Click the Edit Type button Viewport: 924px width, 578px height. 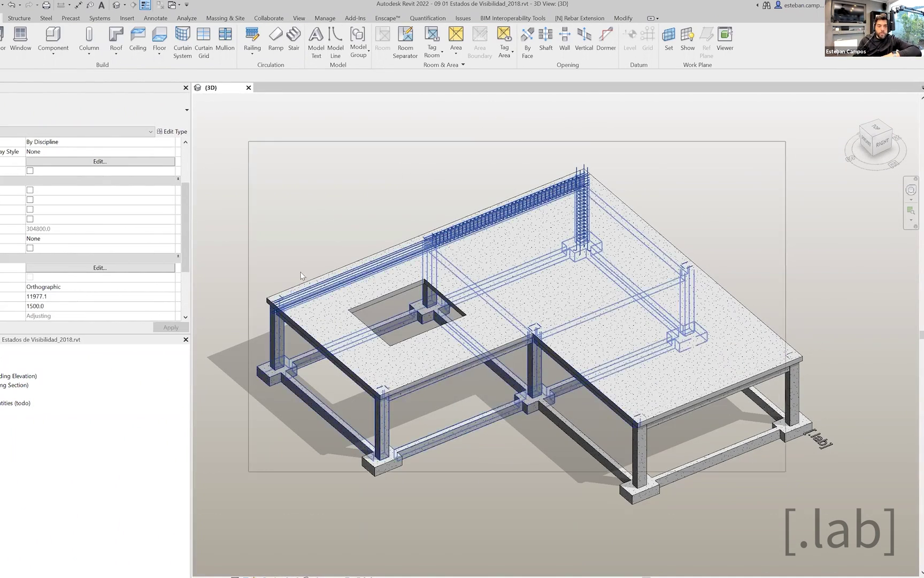(x=172, y=132)
